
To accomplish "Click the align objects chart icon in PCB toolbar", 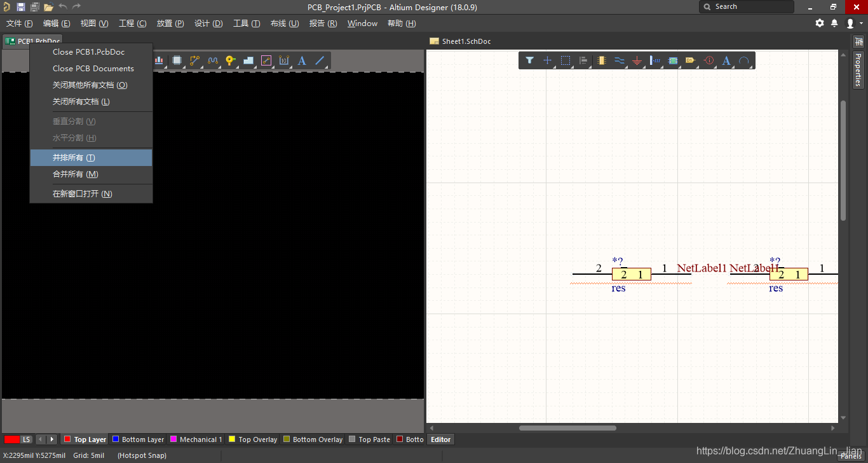I will (159, 60).
